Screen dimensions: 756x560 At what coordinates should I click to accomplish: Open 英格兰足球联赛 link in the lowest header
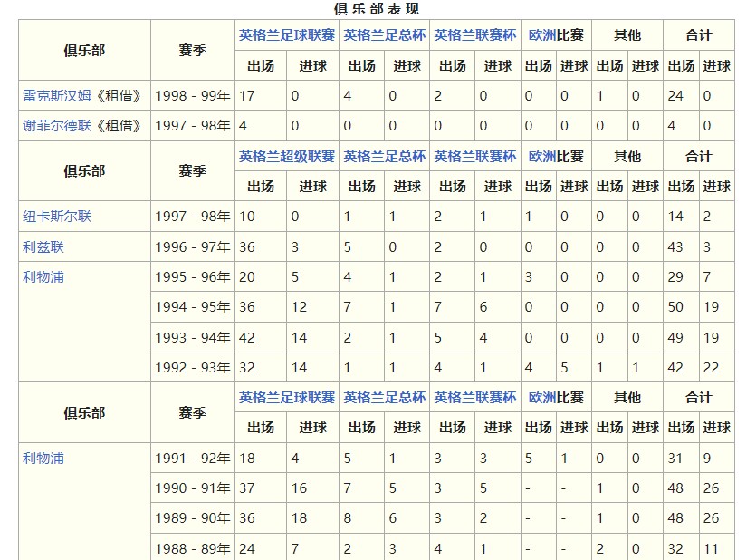(287, 398)
